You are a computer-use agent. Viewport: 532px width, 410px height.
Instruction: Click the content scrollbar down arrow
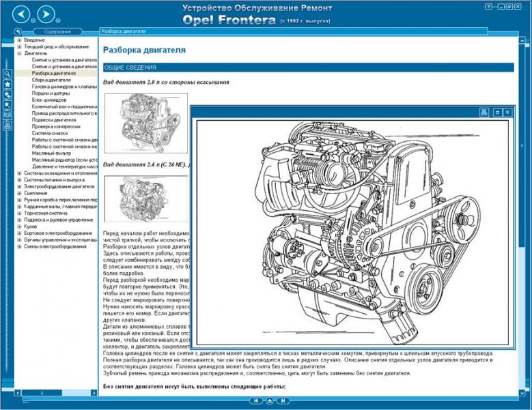[x=522, y=392]
